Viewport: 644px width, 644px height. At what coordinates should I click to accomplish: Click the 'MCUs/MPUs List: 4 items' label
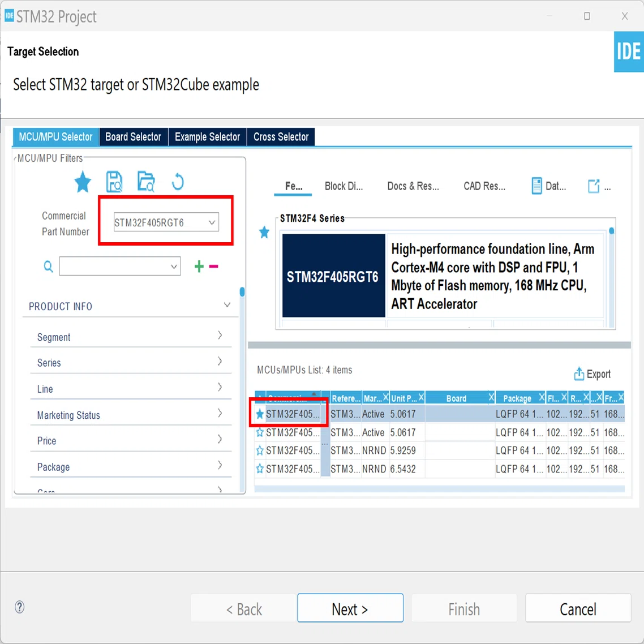[304, 370]
